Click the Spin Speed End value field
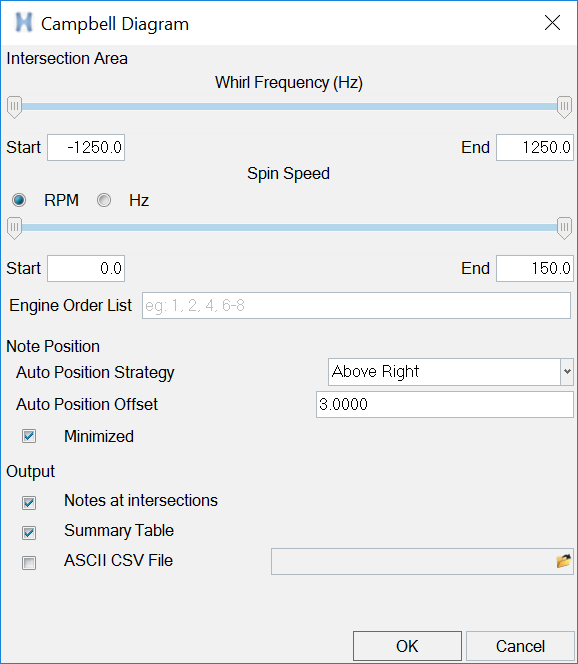The height and width of the screenshot is (664, 578). 535,268
